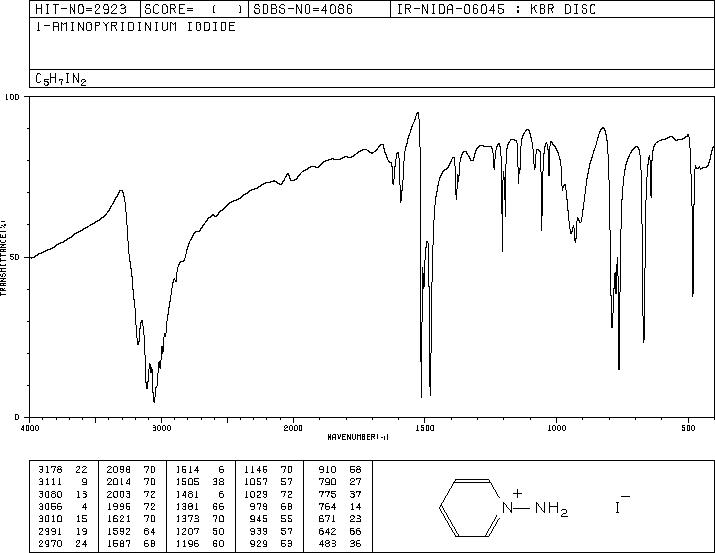The height and width of the screenshot is (553, 715).
Task: Select peak value 2991 in the table
Action: pos(50,531)
